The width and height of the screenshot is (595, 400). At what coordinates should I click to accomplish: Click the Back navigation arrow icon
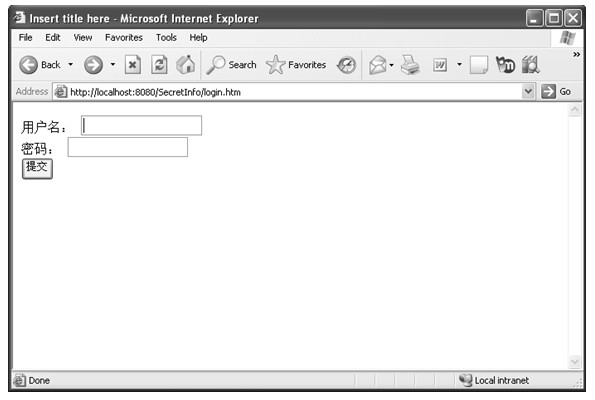click(28, 65)
